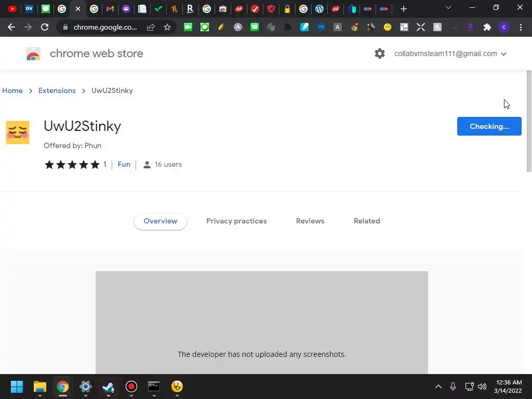Open the Fun category link
Image resolution: width=532 pixels, height=399 pixels.
124,164
